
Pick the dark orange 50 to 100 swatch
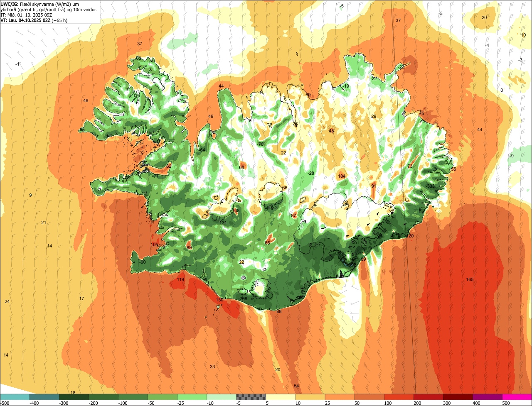[369, 397]
